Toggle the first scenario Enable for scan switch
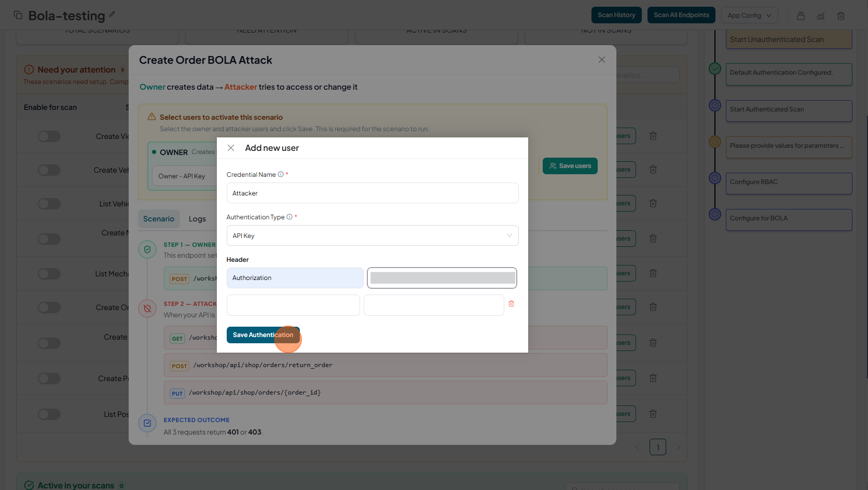Image resolution: width=868 pixels, height=490 pixels. [49, 136]
